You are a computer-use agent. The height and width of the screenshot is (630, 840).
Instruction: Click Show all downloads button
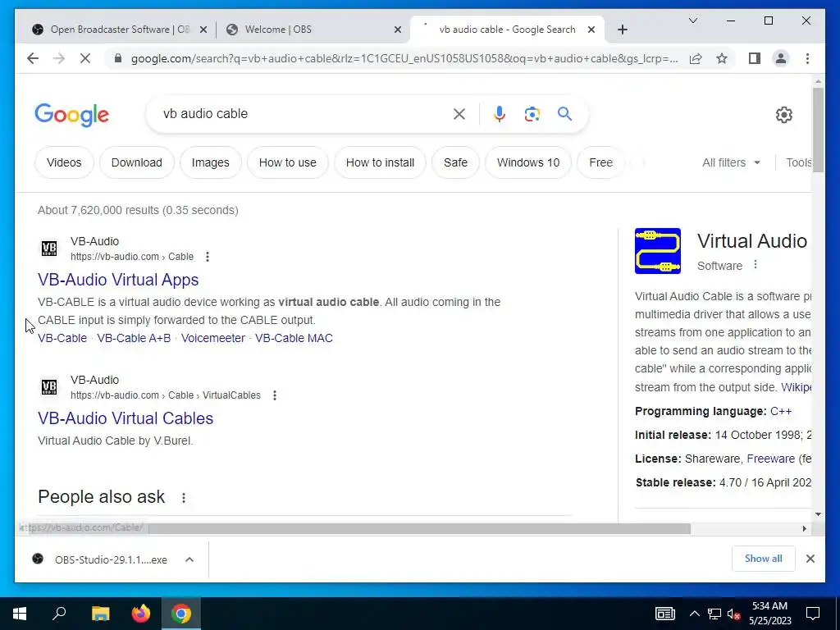(x=764, y=559)
